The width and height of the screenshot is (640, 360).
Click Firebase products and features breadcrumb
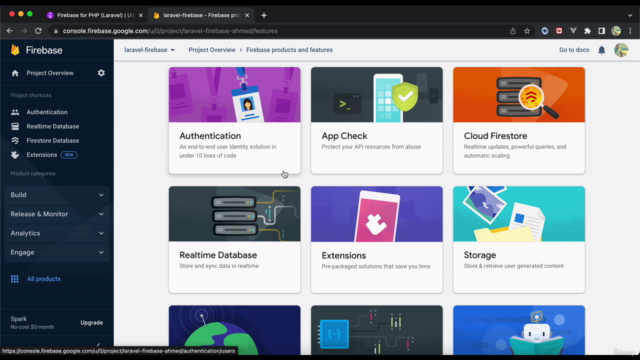tap(289, 50)
